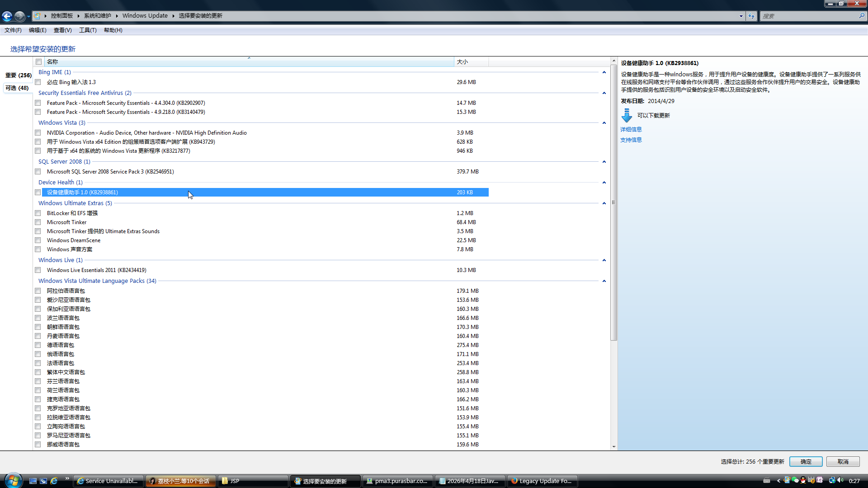The image size is (868, 488).
Task: Click the volume speaker tray icon
Action: point(840,480)
